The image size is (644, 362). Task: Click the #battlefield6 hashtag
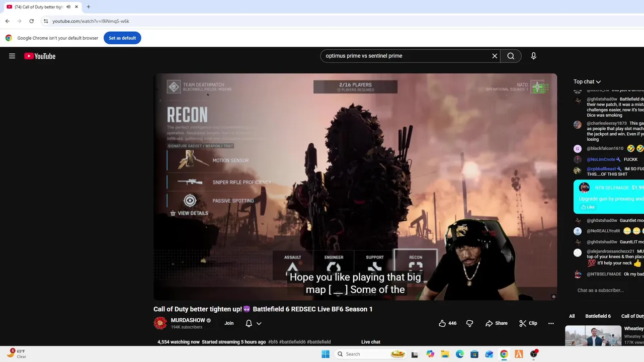coord(292,342)
